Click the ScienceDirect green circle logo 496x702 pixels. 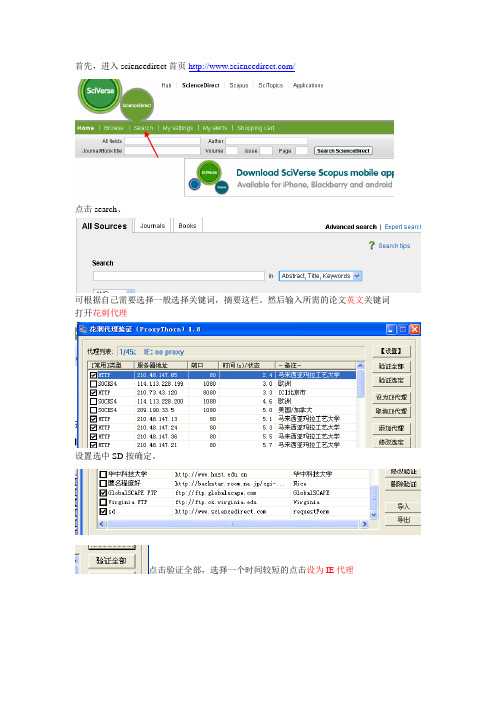click(137, 105)
